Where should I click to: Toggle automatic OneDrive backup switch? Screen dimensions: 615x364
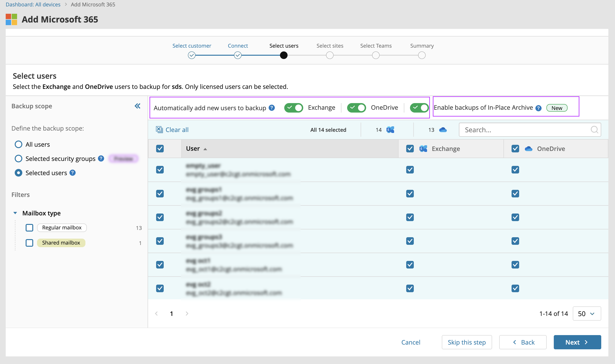coord(356,108)
